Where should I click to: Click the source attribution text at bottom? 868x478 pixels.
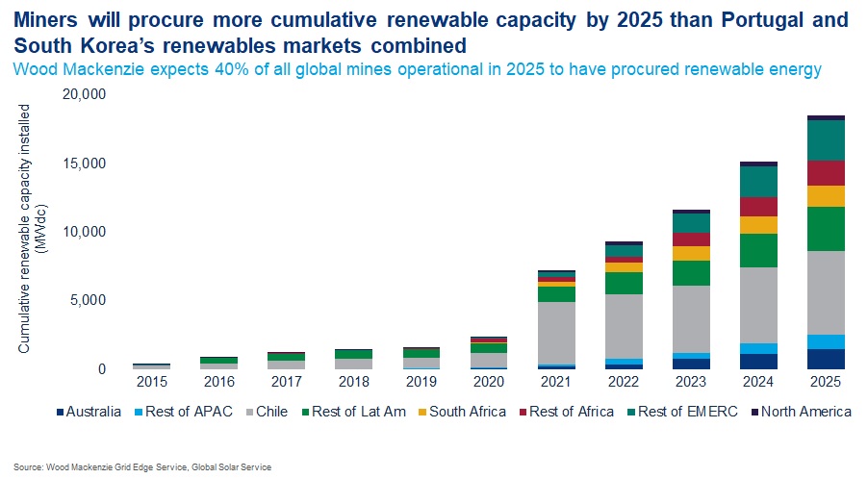coord(143,466)
